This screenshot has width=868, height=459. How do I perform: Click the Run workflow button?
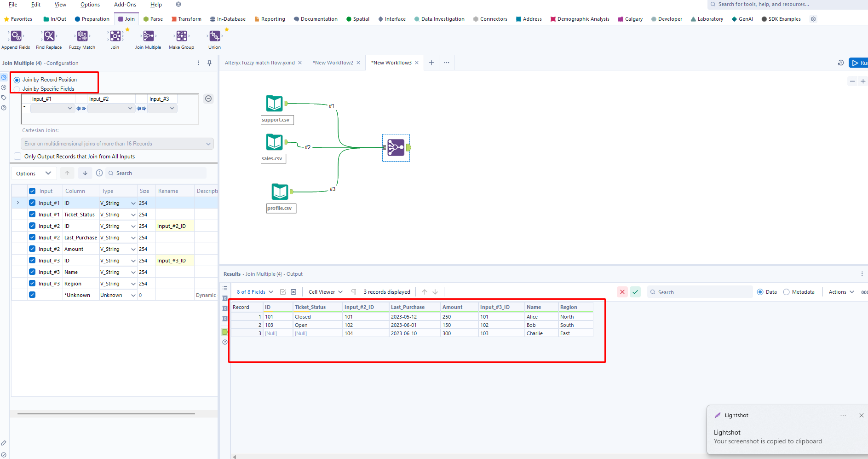(858, 63)
